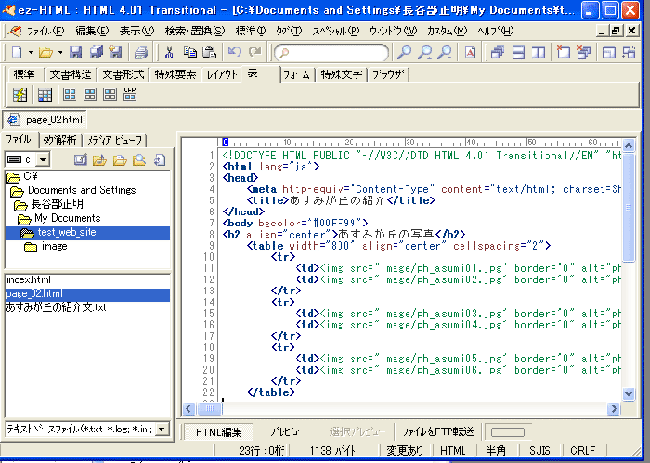
Task: Select the Documents and Settings folder
Action: [80, 190]
